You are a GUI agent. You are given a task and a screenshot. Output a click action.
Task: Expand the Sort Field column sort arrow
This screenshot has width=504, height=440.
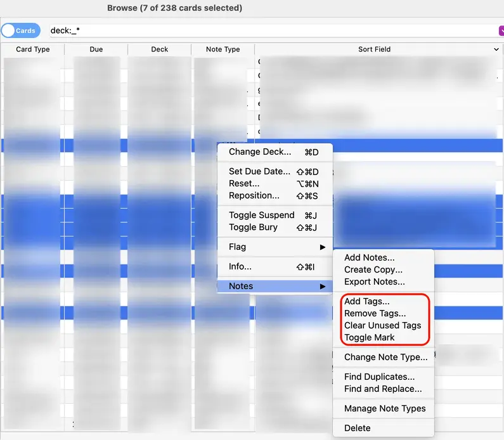[x=496, y=49]
